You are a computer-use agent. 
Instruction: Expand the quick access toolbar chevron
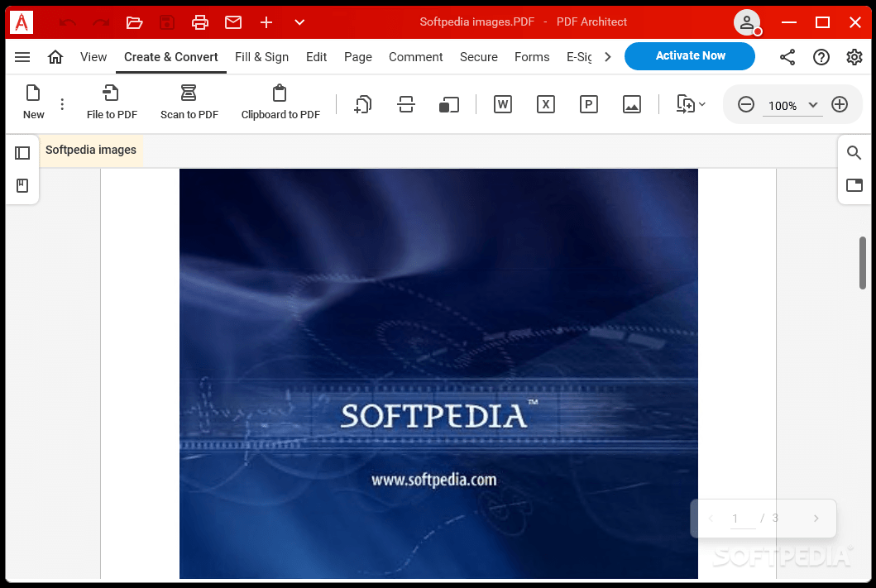point(299,22)
